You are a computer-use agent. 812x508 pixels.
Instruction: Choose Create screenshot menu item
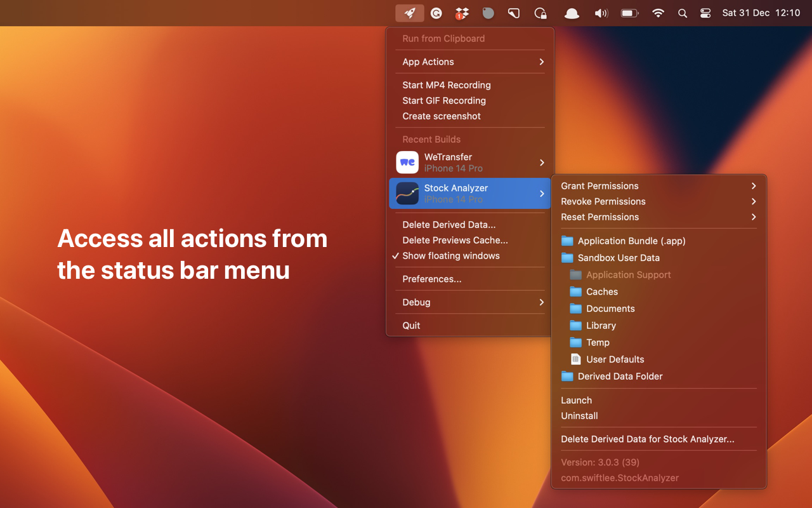pyautogui.click(x=441, y=116)
